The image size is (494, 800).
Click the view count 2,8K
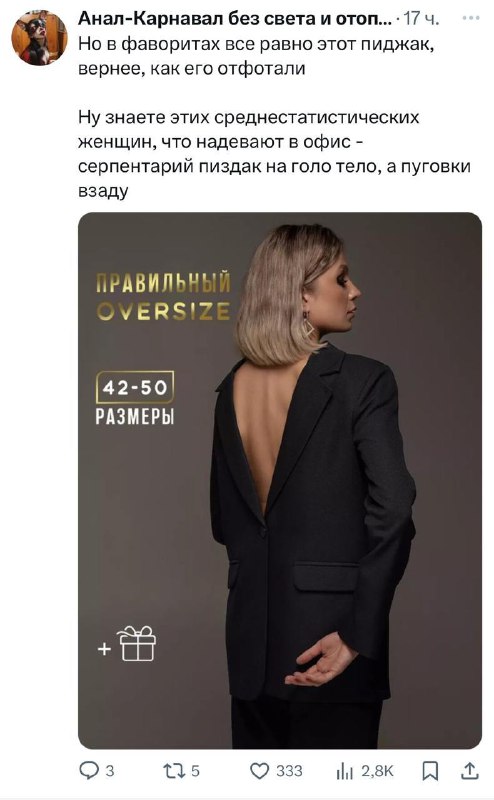377,771
